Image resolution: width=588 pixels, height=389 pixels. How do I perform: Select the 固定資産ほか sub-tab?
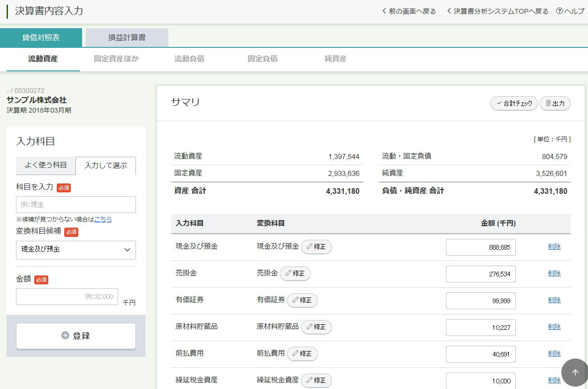pos(116,59)
